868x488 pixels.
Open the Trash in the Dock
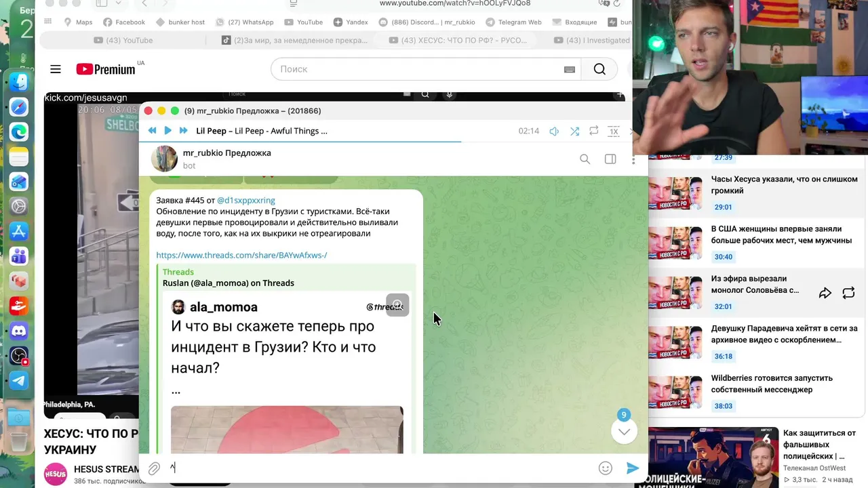click(19, 444)
